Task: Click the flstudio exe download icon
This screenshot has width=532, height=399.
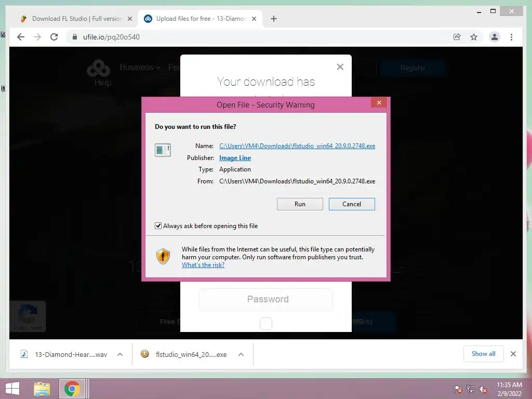Action: tap(145, 354)
